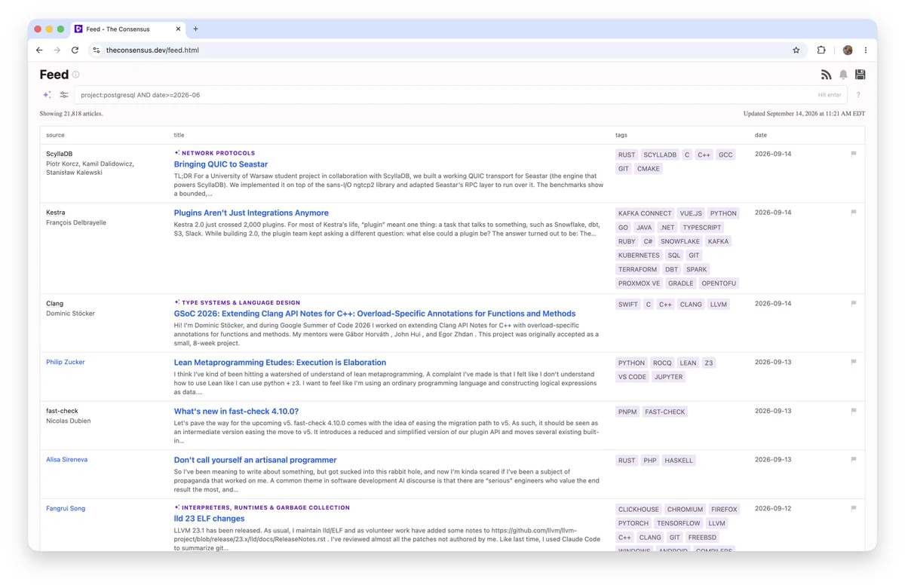Bookmark this page with the star
The image size is (905, 588).
(796, 51)
